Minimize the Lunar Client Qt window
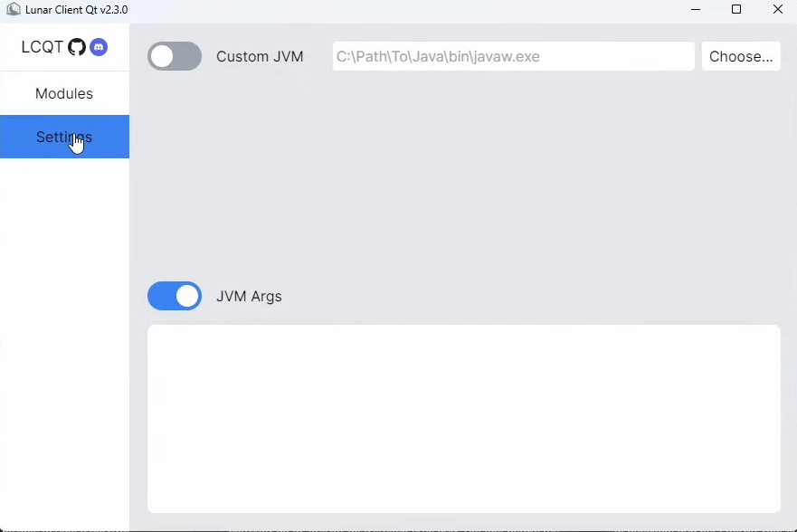This screenshot has width=797, height=532. (696, 9)
